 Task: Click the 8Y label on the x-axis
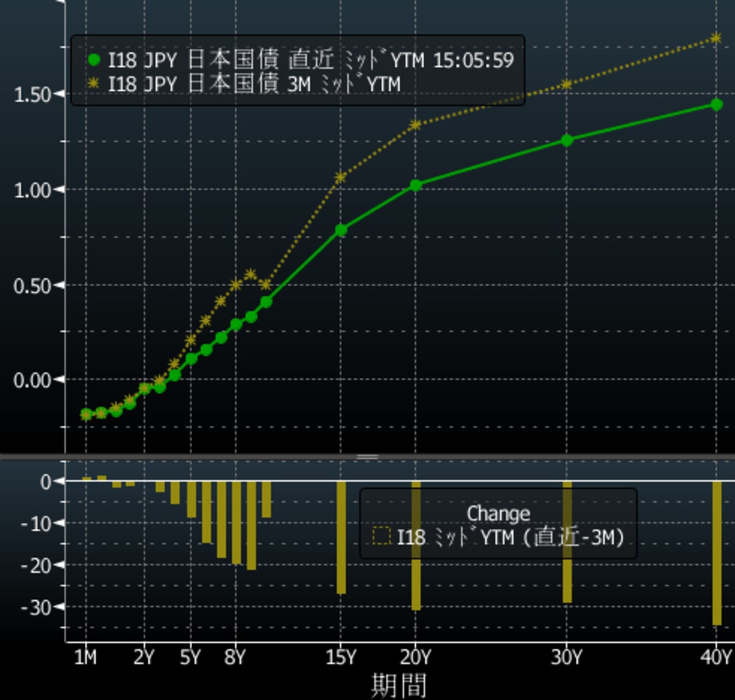tap(235, 658)
